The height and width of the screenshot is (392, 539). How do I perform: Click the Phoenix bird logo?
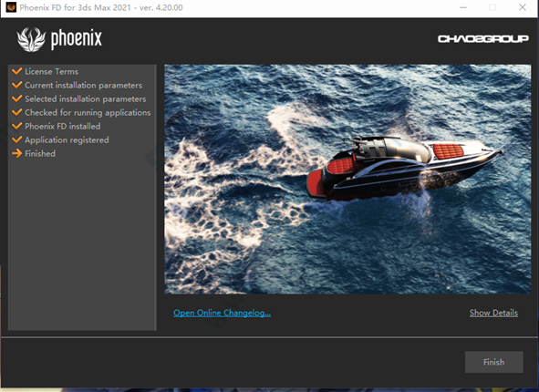click(x=31, y=39)
